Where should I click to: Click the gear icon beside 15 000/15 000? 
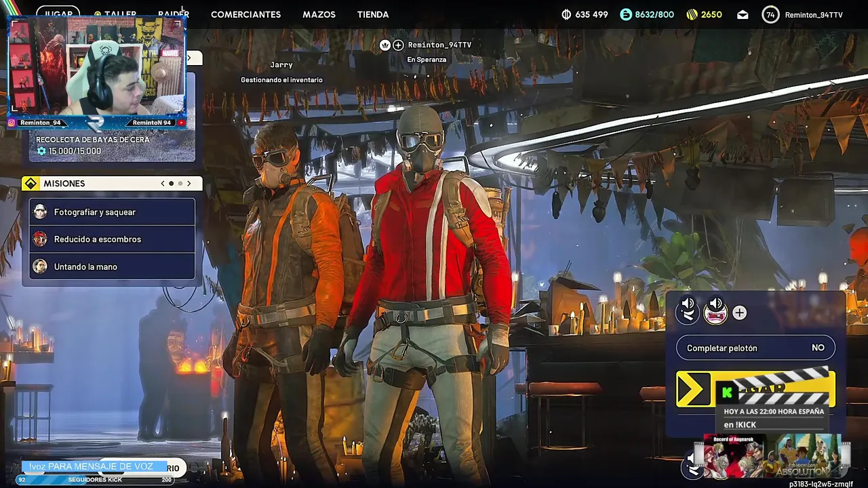(41, 151)
